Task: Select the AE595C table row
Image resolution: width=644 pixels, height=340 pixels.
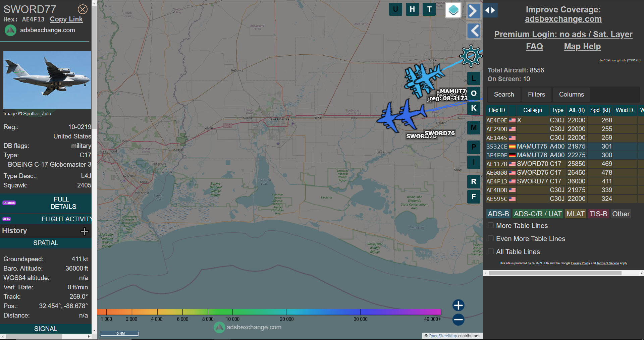Action: (565, 199)
